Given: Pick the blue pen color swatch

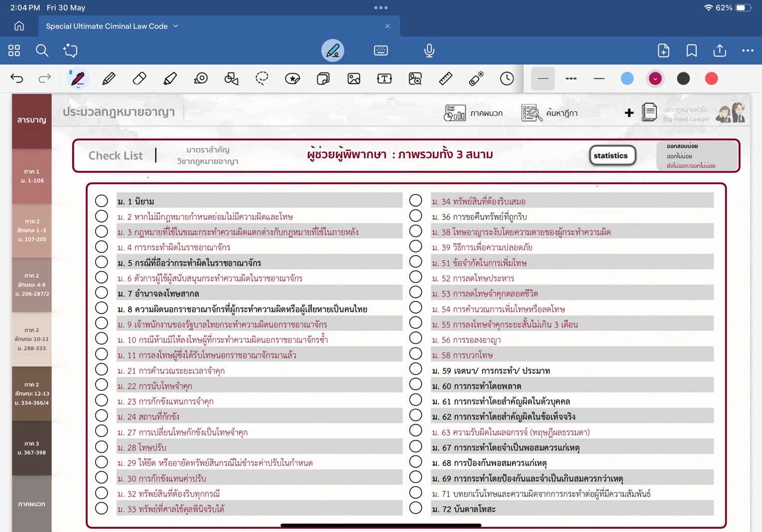Looking at the screenshot, I should (627, 78).
